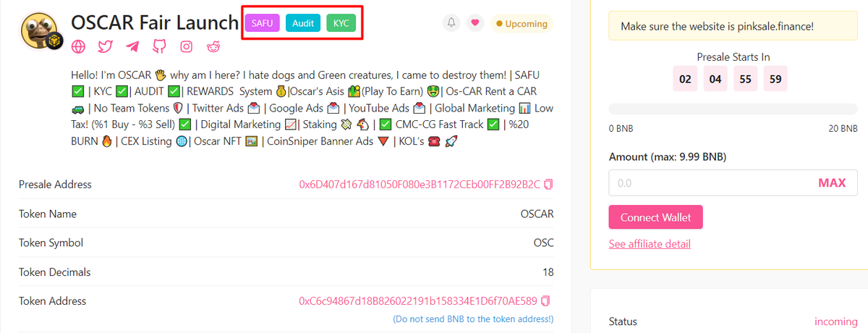This screenshot has height=333, width=868.
Task: Click the presale address 0x6D407d…
Action: pyautogui.click(x=420, y=184)
